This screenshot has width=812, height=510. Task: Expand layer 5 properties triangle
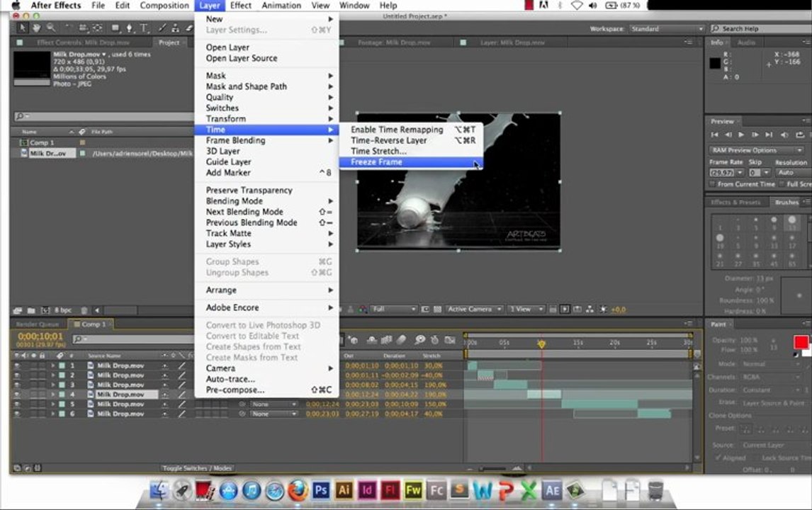coord(52,404)
